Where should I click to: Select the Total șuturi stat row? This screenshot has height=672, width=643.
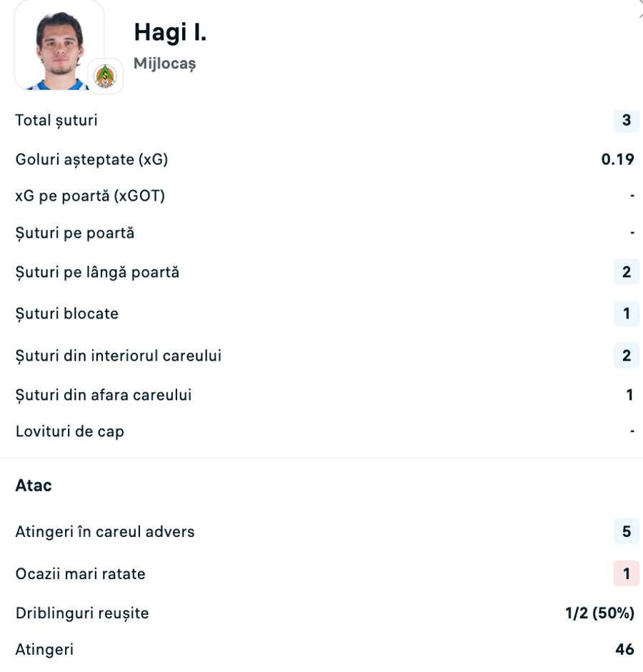(x=56, y=121)
